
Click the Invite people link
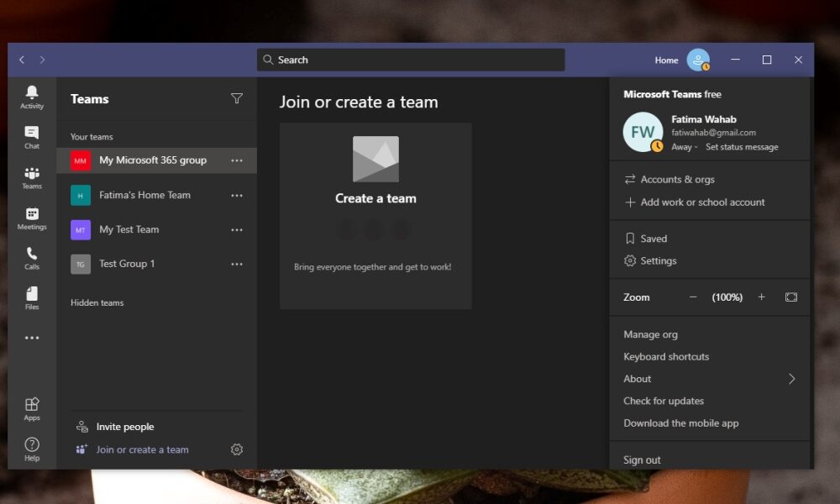[125, 426]
